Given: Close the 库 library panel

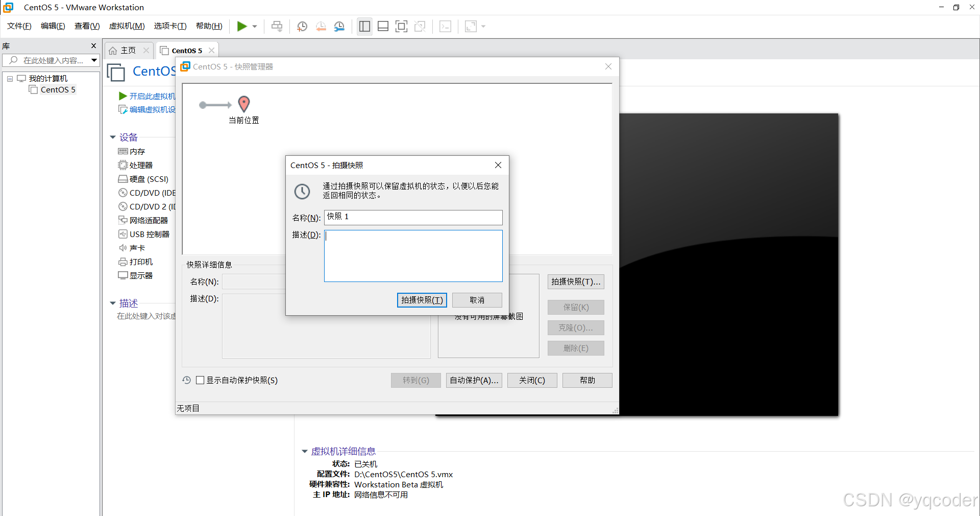Looking at the screenshot, I should pyautogui.click(x=93, y=46).
